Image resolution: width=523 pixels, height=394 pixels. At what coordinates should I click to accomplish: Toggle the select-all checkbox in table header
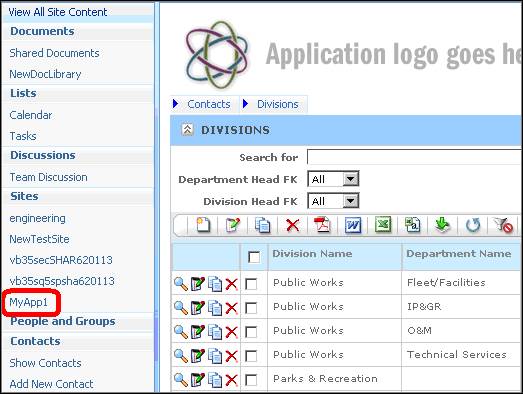pos(254,257)
